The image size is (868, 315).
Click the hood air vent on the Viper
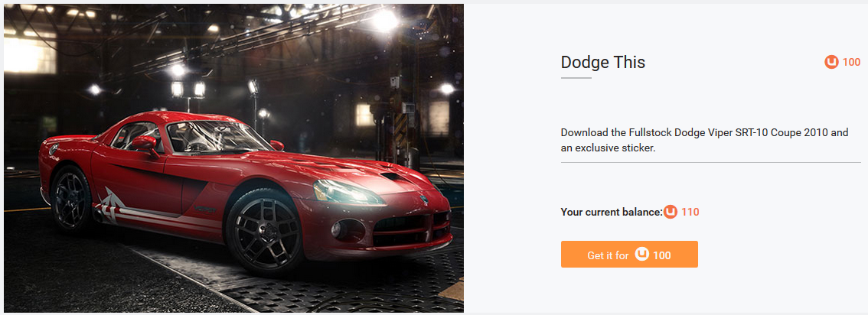(396, 177)
